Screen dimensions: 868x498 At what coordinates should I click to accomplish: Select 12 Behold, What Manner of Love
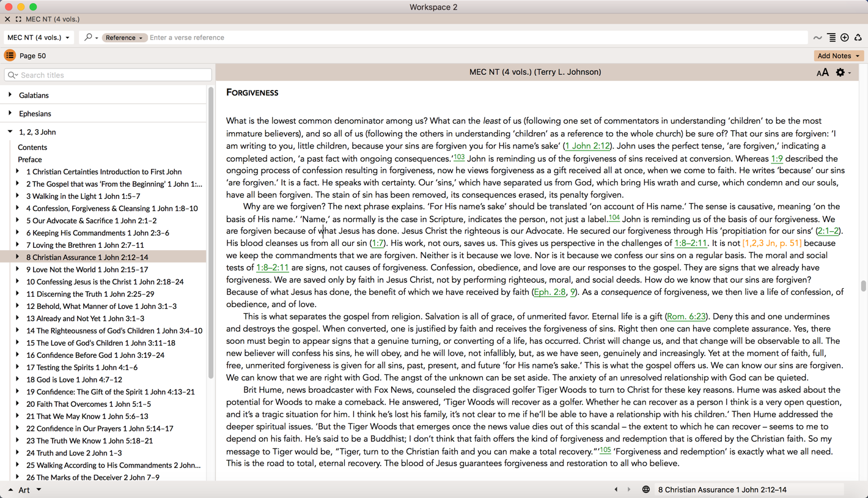coord(101,306)
